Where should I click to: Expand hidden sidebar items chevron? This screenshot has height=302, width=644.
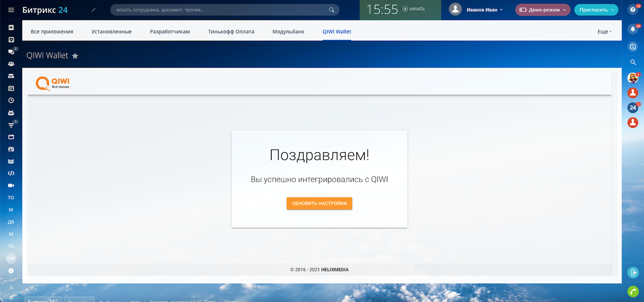point(11,271)
